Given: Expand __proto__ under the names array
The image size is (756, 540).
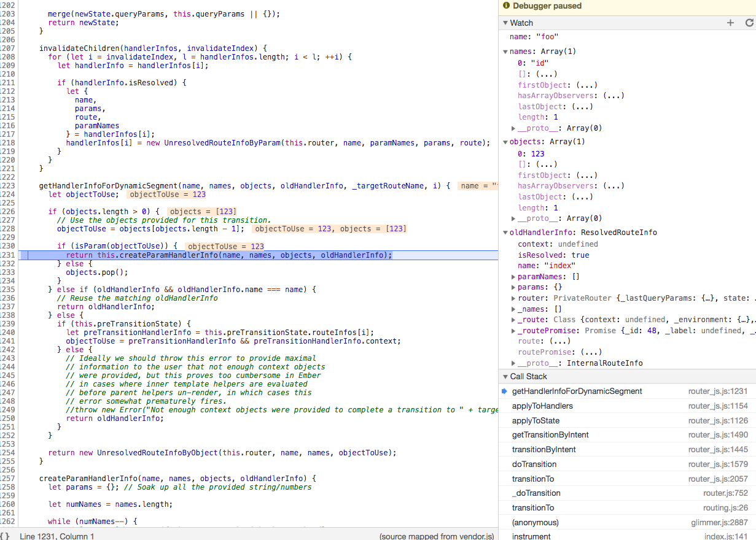Looking at the screenshot, I should click(513, 128).
